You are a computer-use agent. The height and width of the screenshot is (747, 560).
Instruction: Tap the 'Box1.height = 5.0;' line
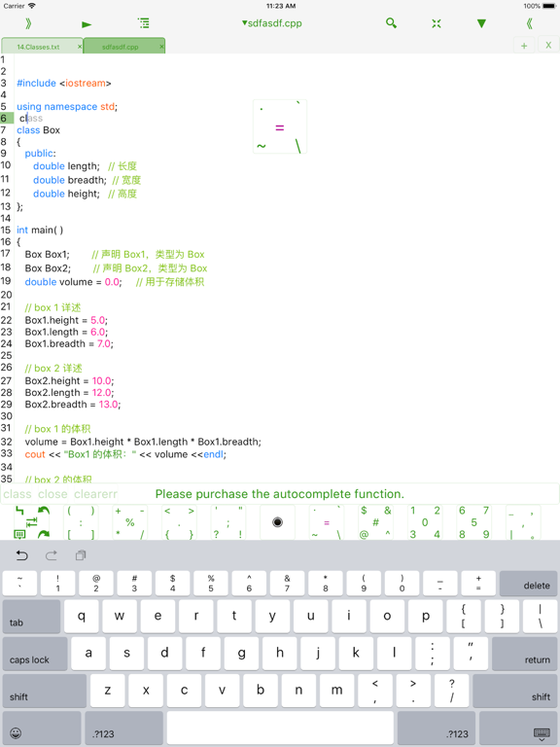click(x=66, y=320)
